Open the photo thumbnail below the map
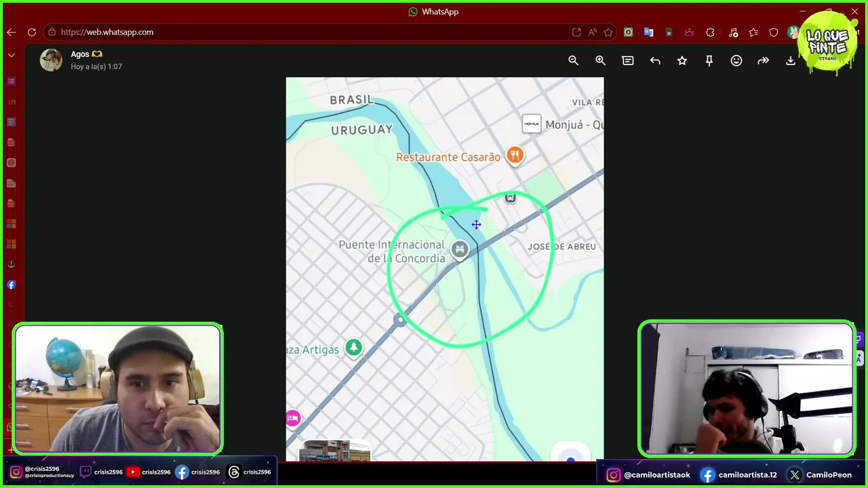868x488 pixels. (x=335, y=450)
